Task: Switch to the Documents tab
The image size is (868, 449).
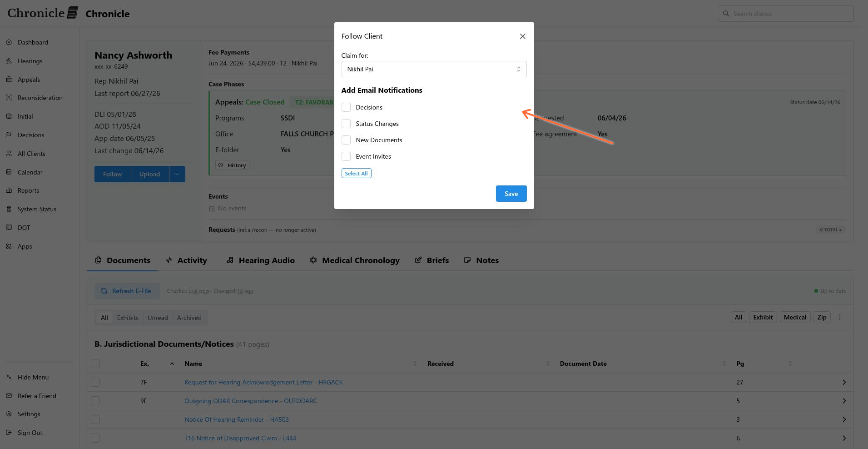Action: 122,260
